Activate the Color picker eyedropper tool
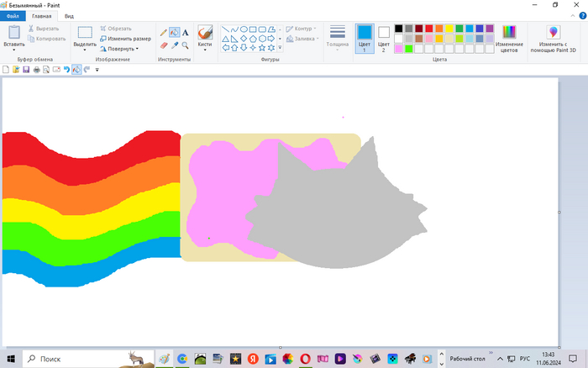Screen dimensions: 588x368 pyautogui.click(x=174, y=45)
